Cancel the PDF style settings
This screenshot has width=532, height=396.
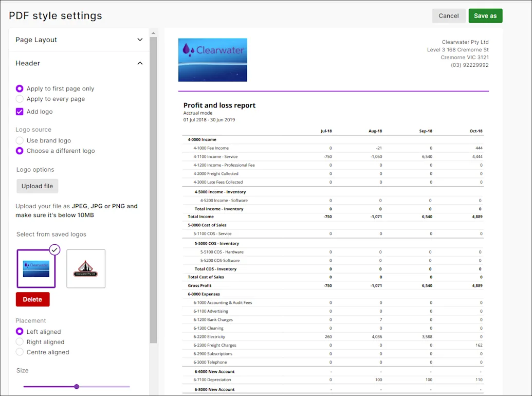click(x=449, y=15)
